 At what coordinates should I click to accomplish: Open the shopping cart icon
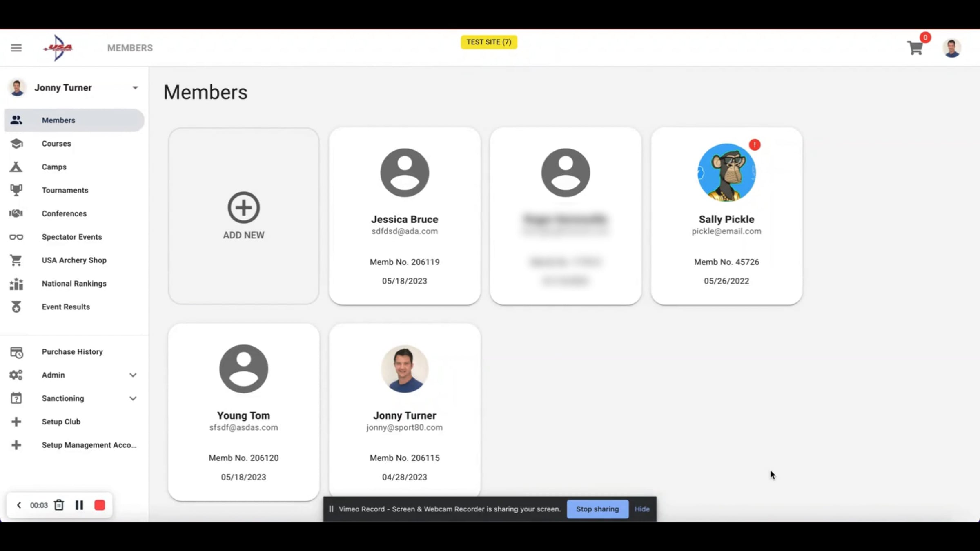pyautogui.click(x=915, y=48)
